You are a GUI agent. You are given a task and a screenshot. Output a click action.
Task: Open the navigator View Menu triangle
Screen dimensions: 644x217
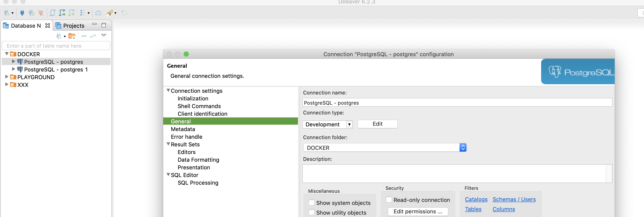pyautogui.click(x=104, y=35)
